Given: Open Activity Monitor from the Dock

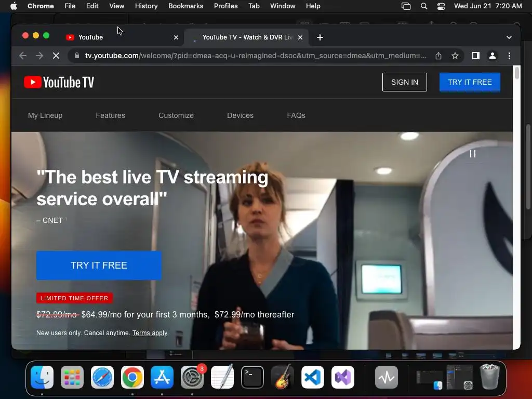Looking at the screenshot, I should (x=387, y=377).
